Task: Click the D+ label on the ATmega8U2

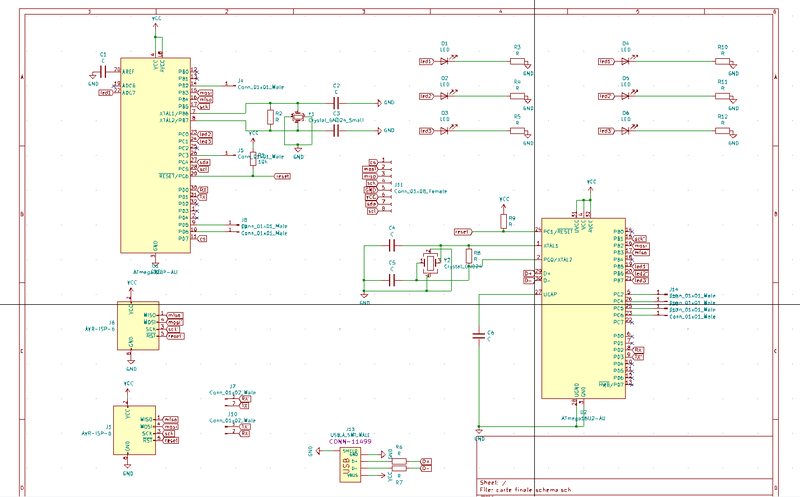Action: tap(529, 274)
